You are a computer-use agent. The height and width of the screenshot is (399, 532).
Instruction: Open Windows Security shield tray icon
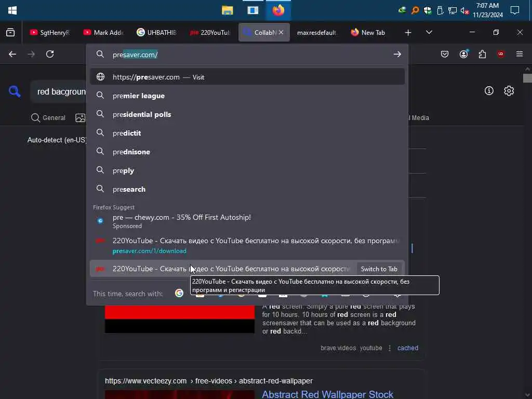[428, 10]
